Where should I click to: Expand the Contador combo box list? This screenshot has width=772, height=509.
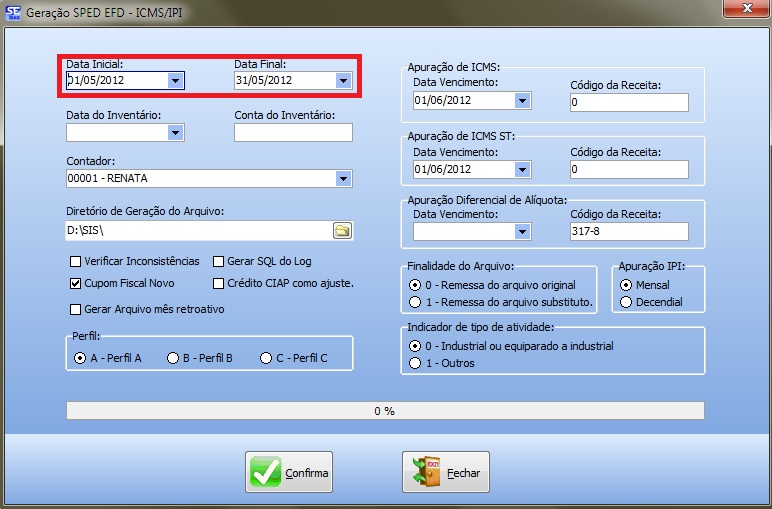point(343,179)
